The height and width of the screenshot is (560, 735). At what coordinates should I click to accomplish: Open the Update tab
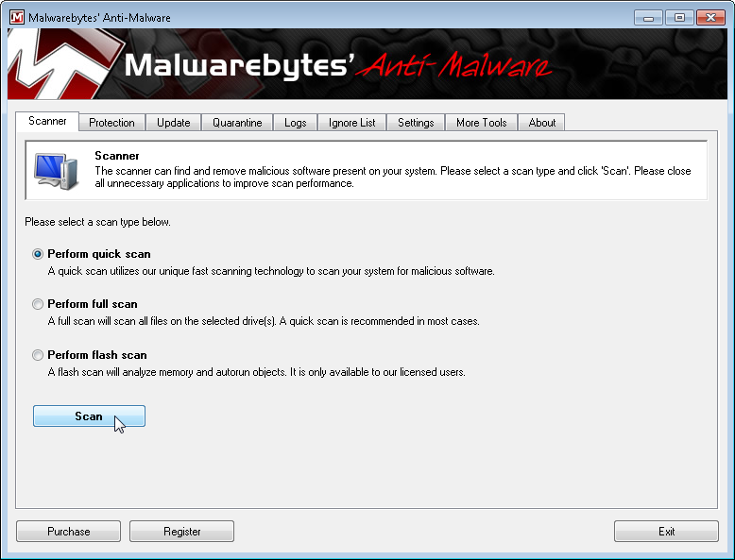[x=174, y=123]
